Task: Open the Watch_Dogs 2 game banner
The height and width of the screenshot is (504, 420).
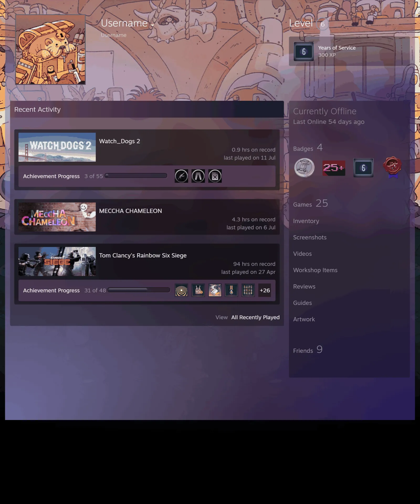Action: click(x=57, y=147)
